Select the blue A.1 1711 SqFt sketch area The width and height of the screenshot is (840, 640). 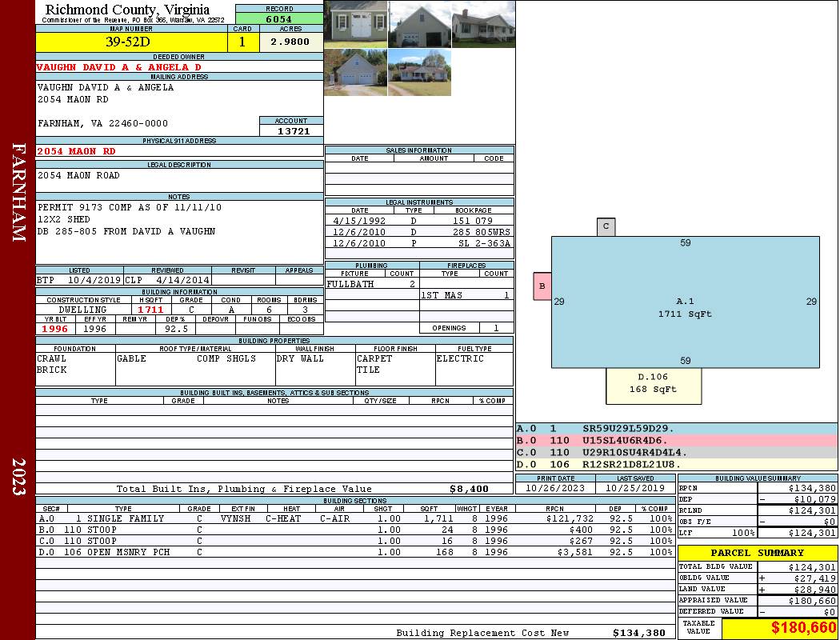(685, 302)
